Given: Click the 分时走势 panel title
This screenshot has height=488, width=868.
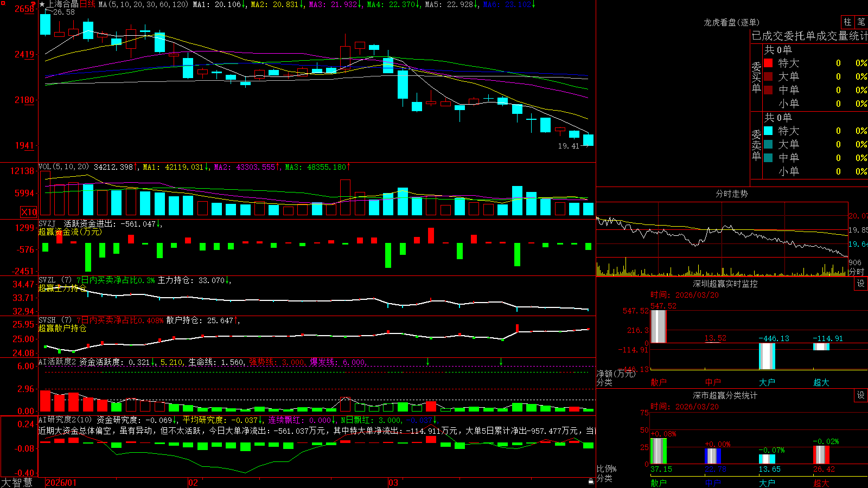Looking at the screenshot, I should (731, 194).
